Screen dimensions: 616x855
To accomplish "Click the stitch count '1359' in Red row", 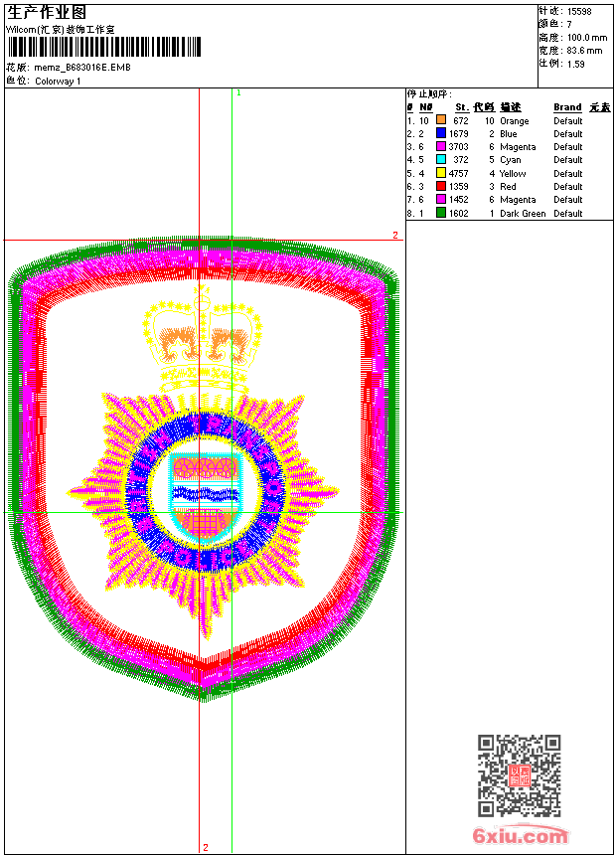I will (458, 187).
